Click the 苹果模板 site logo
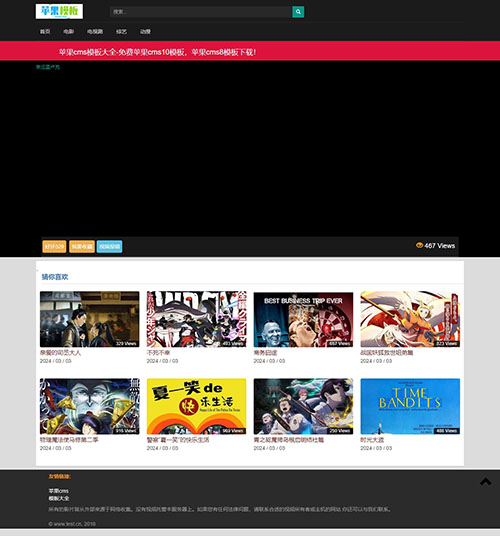This screenshot has height=536, width=500. pyautogui.click(x=59, y=11)
